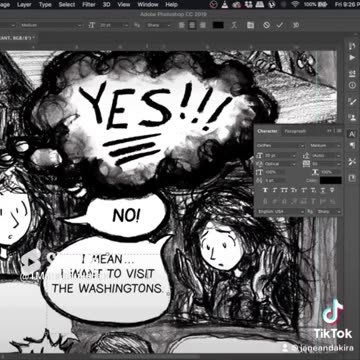360x360 pixels.
Task: Open font size dropdown in options bar
Action: (x=113, y=25)
